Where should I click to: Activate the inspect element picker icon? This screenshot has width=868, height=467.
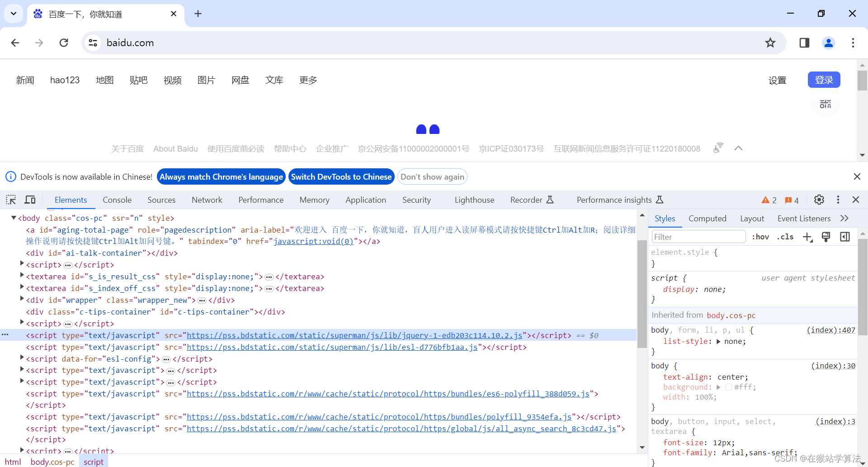point(11,200)
